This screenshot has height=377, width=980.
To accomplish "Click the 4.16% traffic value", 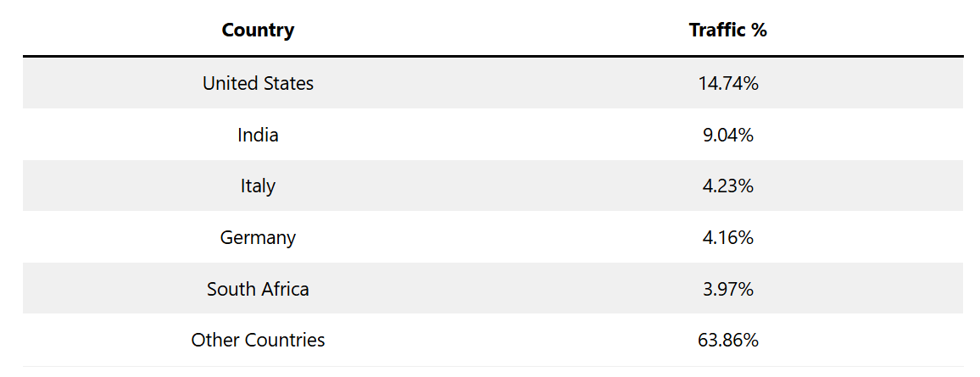I will click(x=727, y=237).
